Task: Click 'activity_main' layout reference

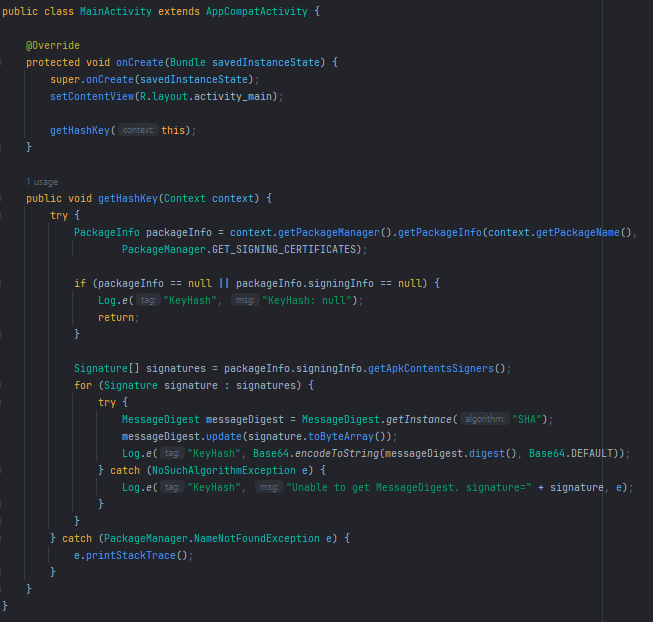Action: point(233,96)
